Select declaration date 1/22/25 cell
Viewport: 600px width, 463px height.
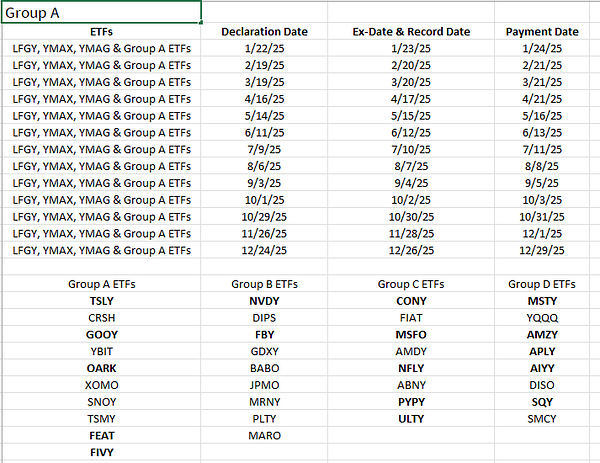pos(264,48)
